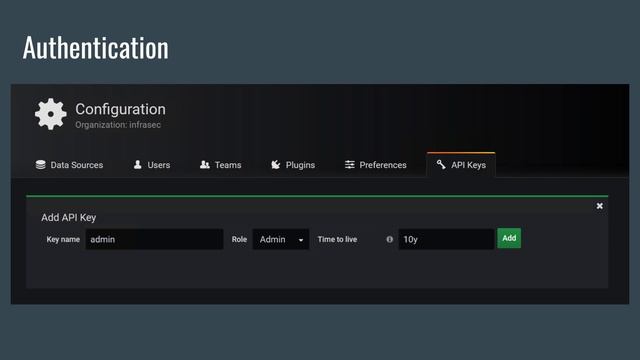Click the green Add button
The height and width of the screenshot is (360, 640).
coord(509,238)
